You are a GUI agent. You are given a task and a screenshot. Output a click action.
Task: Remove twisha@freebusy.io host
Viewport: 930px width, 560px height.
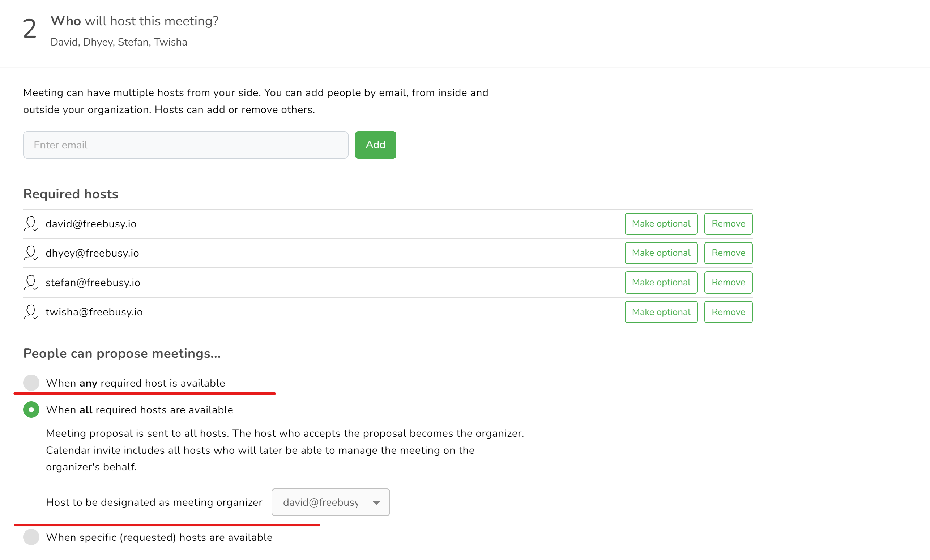point(728,312)
